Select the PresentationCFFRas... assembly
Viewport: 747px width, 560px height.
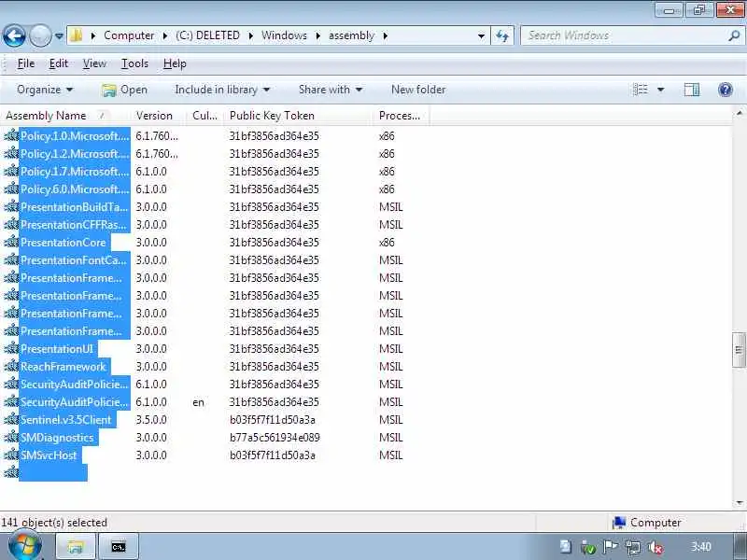[x=75, y=225]
